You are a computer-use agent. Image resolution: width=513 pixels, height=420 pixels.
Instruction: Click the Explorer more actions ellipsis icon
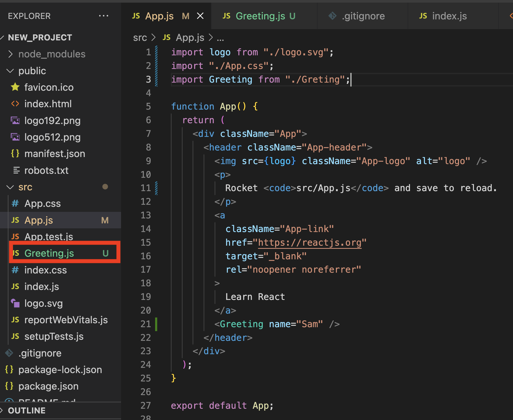tap(103, 16)
